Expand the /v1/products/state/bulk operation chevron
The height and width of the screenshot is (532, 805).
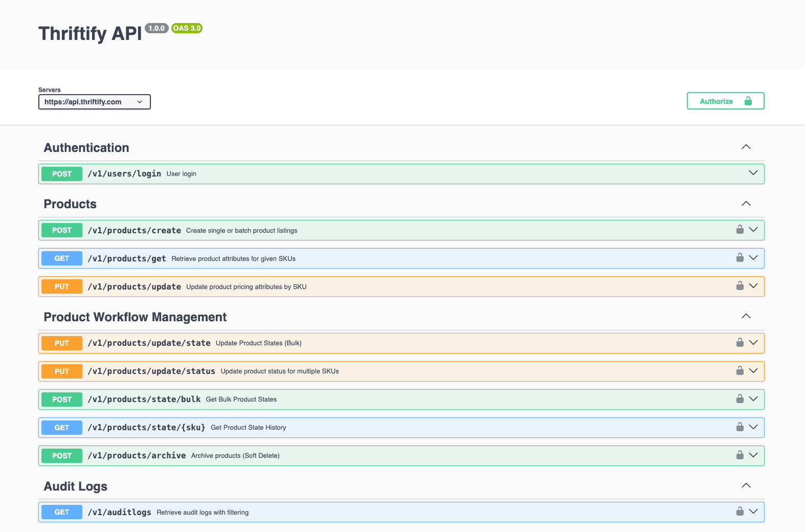[x=753, y=399]
